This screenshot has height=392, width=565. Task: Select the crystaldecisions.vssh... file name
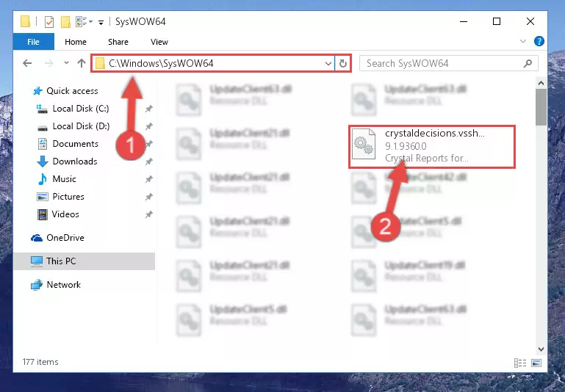pyautogui.click(x=434, y=133)
